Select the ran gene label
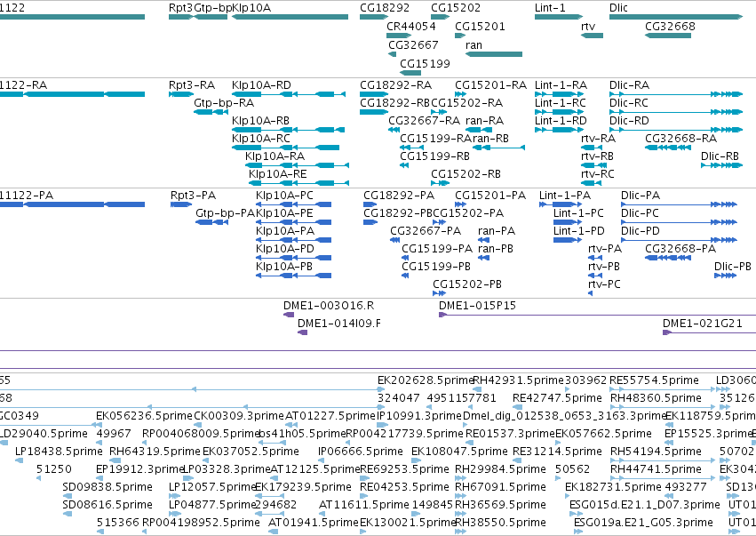The height and width of the screenshot is (536, 756). (x=473, y=44)
